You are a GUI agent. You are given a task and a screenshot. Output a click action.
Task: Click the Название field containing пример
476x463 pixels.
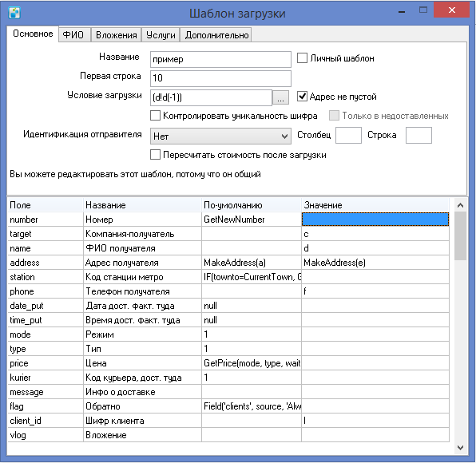click(x=220, y=59)
